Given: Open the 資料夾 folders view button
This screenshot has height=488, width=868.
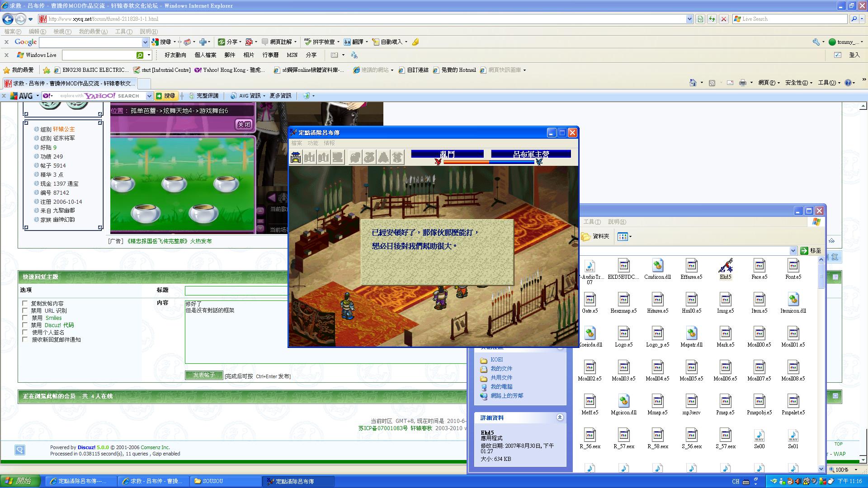Looking at the screenshot, I should (x=595, y=236).
